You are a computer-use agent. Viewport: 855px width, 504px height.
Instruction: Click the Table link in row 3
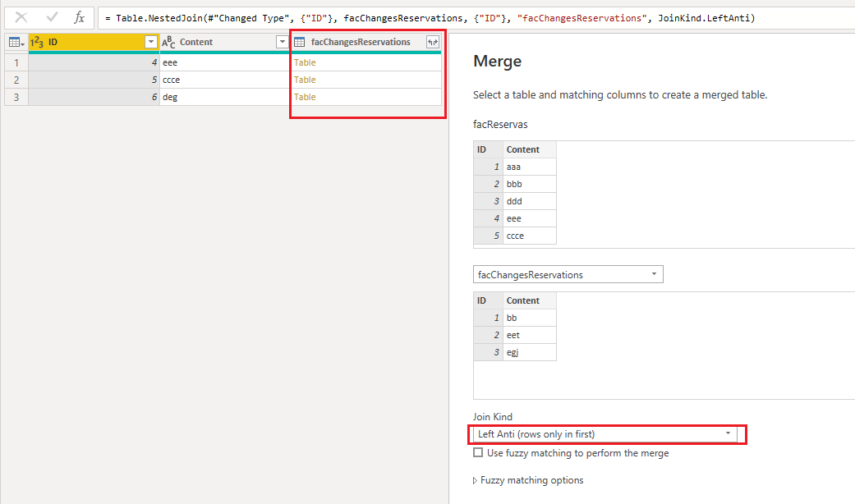(x=305, y=97)
